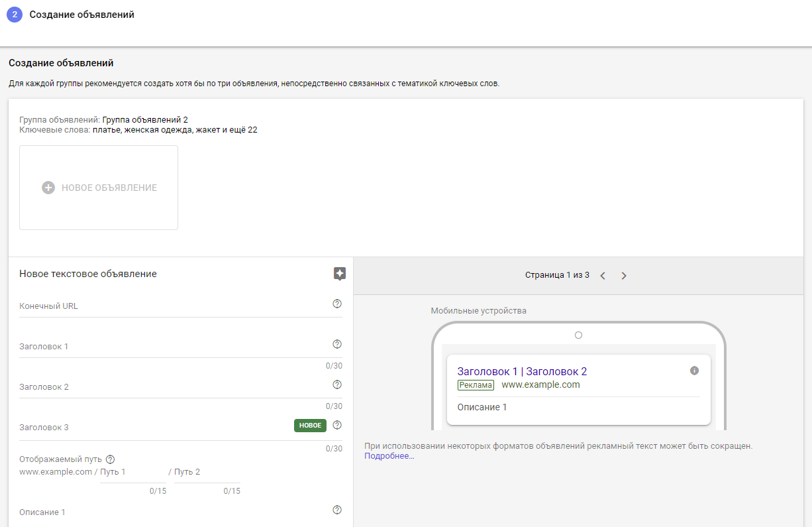The height and width of the screenshot is (527, 812).
Task: Focus the Заголовок 3 text field
Action: (x=152, y=428)
